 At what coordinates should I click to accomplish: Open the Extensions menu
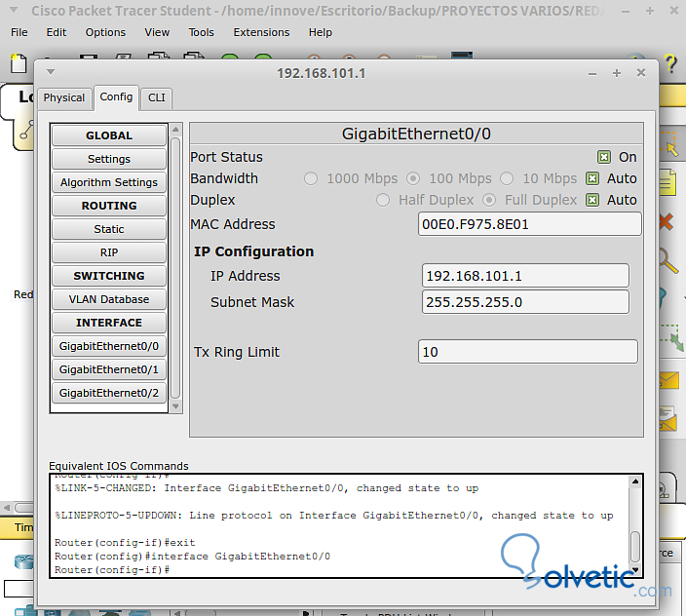pyautogui.click(x=261, y=32)
